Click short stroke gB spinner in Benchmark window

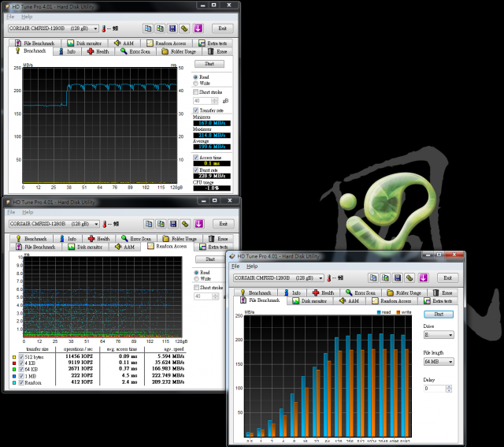point(215,101)
